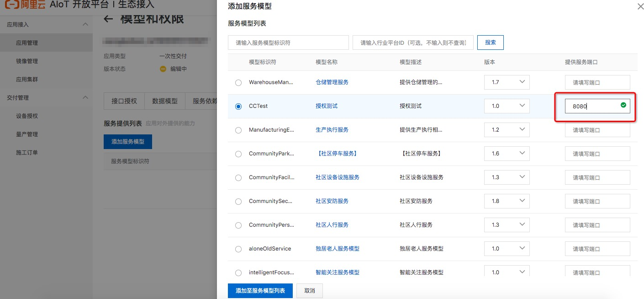Select the WarehouseMan... radio button
Screen dimensions: 644x299
(238, 83)
